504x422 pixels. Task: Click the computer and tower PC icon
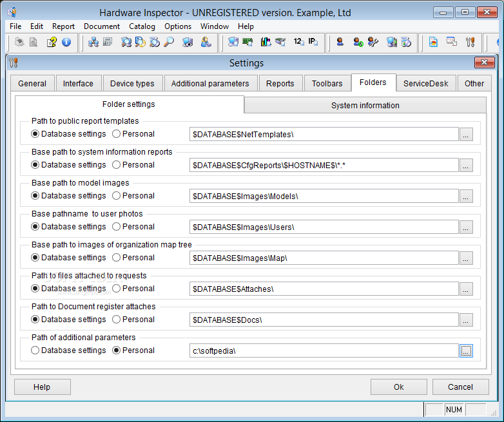click(x=391, y=42)
